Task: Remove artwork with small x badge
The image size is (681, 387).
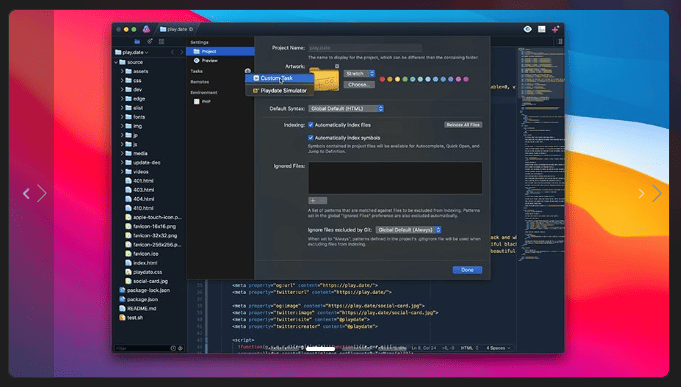Action: (337, 66)
